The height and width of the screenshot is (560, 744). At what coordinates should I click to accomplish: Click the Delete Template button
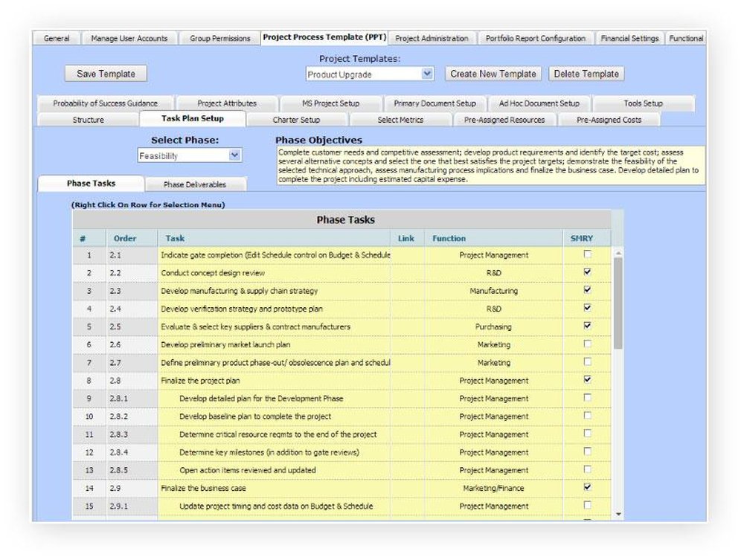pos(586,74)
